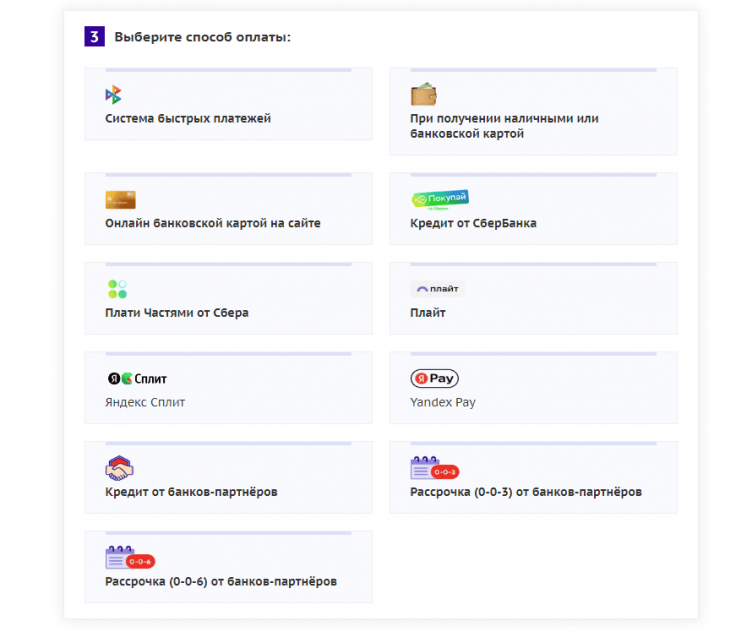Screen dimensions: 752x632
Task: Click the wallet icon for cash payment
Action: click(423, 95)
